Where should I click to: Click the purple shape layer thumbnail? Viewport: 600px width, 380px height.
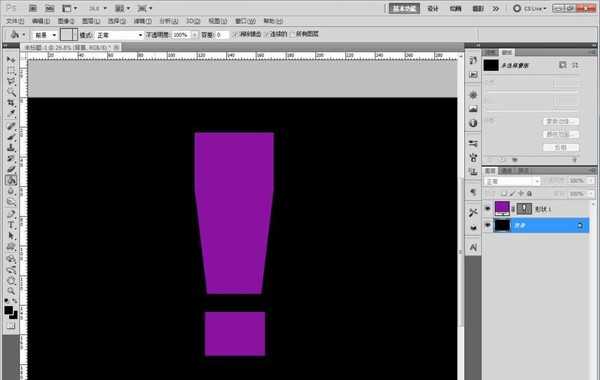[x=502, y=208]
